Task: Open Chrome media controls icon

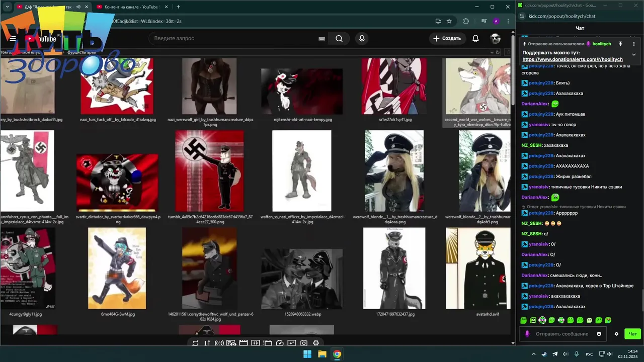Action: pyautogui.click(x=484, y=21)
